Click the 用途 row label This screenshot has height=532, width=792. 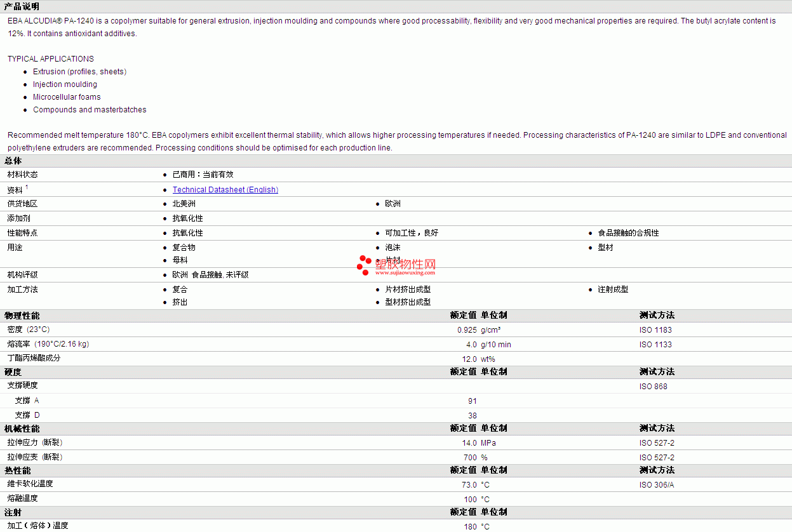tap(15, 248)
